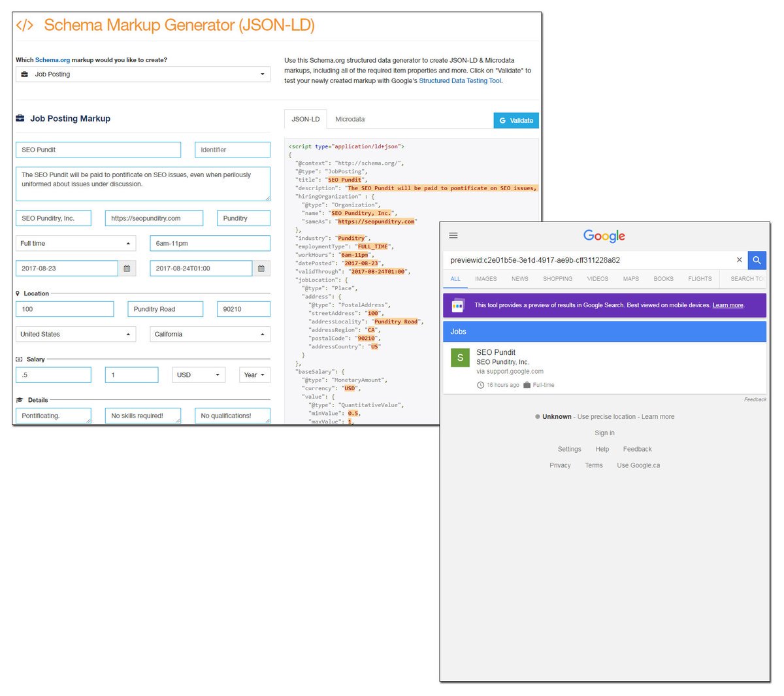Open the Job Posting markup type dropdown
Screen dimensions: 784x696
(143, 74)
